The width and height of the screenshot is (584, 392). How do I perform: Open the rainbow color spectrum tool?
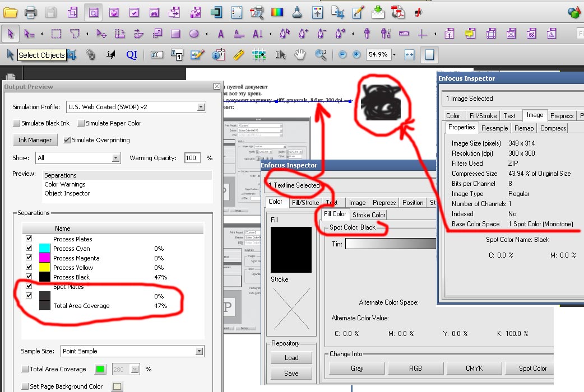point(277,13)
